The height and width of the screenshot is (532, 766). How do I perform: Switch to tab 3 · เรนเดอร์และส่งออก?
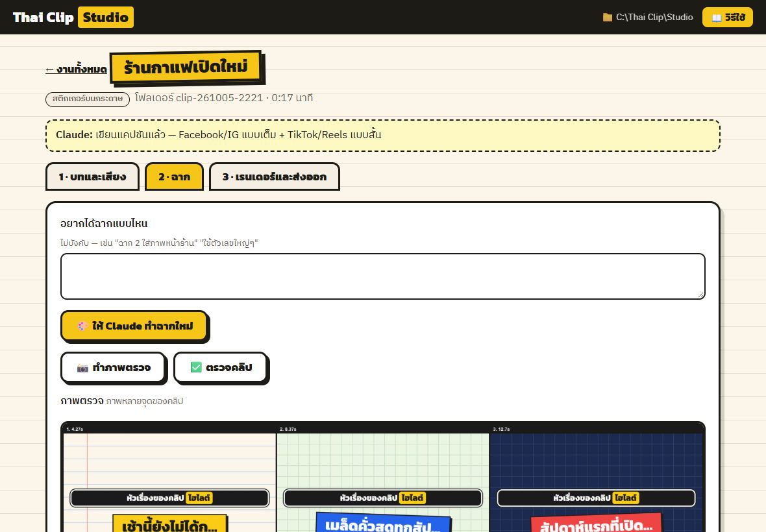point(275,176)
